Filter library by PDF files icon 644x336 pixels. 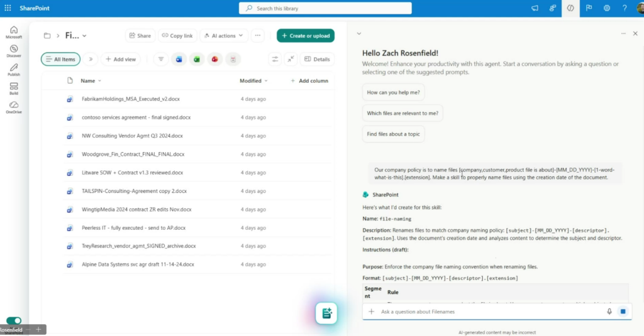tap(233, 59)
